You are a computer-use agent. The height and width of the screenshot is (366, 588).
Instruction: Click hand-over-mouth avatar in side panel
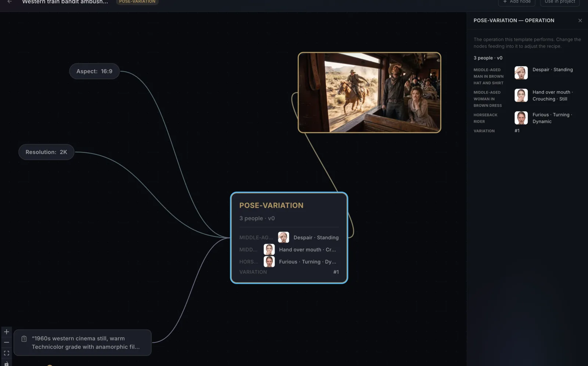[521, 95]
